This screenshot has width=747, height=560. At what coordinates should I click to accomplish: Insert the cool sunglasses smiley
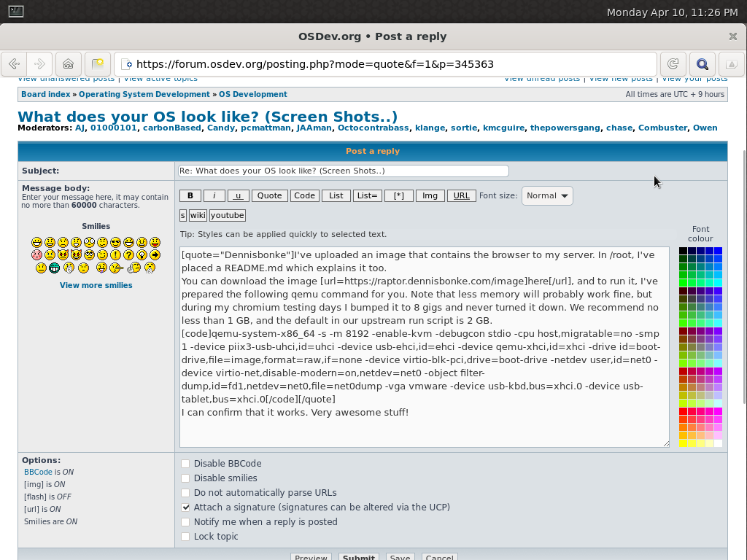tap(115, 242)
